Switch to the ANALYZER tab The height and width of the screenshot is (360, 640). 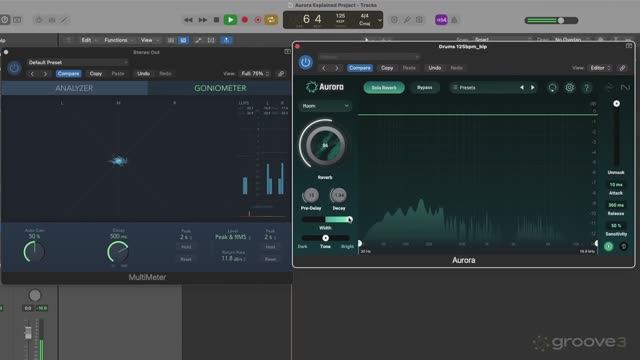[x=74, y=88]
